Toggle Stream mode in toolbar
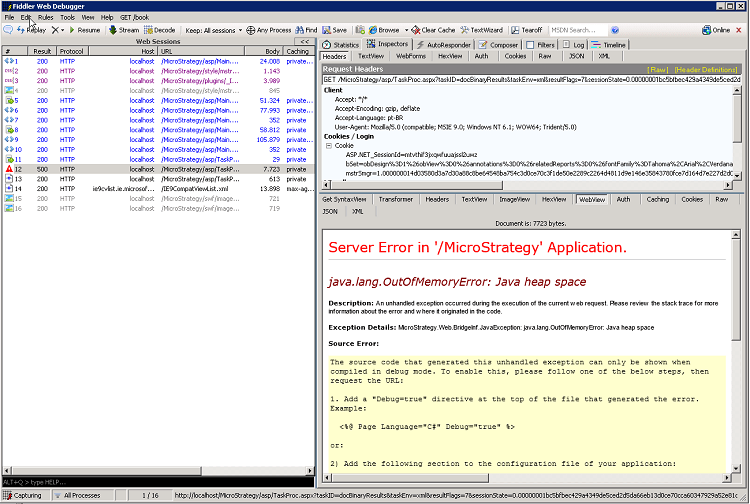Screen dimensions: 750x504 (124, 30)
